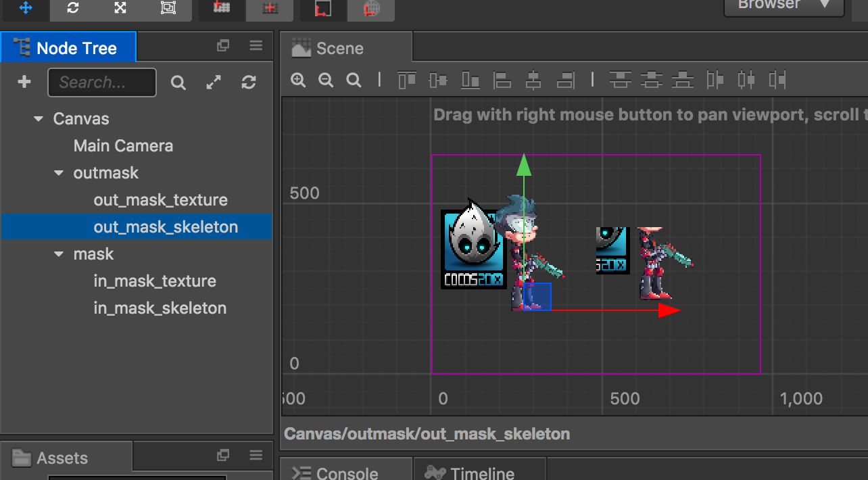Viewport: 868px width, 480px height.
Task: Switch to the Scene tab
Action: pyautogui.click(x=345, y=48)
